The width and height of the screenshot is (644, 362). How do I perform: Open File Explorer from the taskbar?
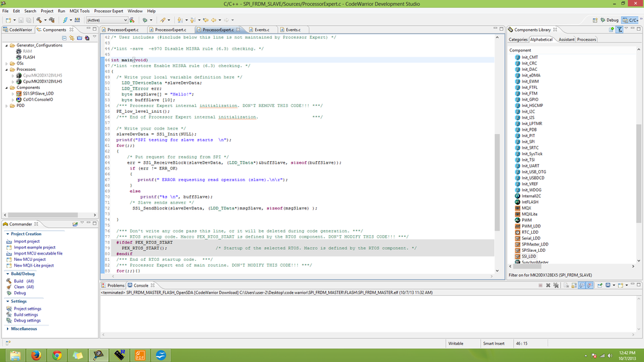tap(15, 355)
